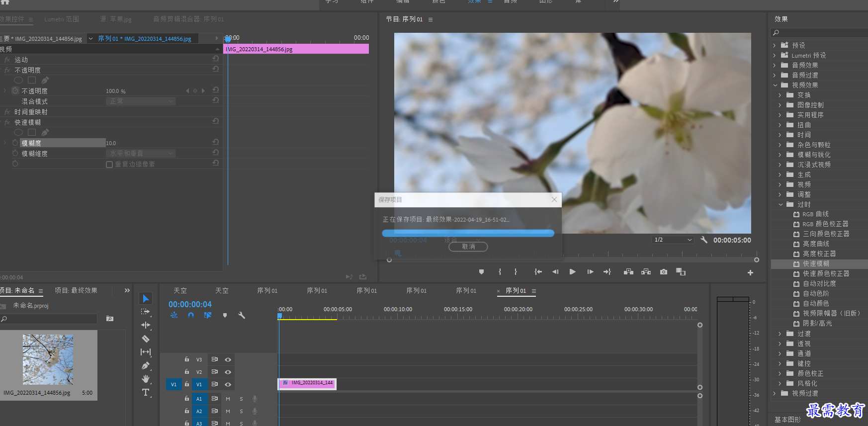Open Audio Clip Mixer tab
868x426 pixels.
188,19
